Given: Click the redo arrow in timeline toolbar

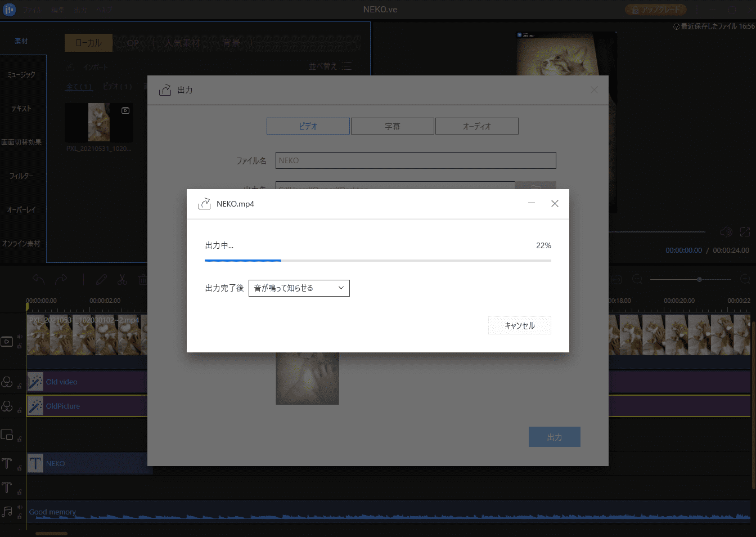Looking at the screenshot, I should pos(61,279).
